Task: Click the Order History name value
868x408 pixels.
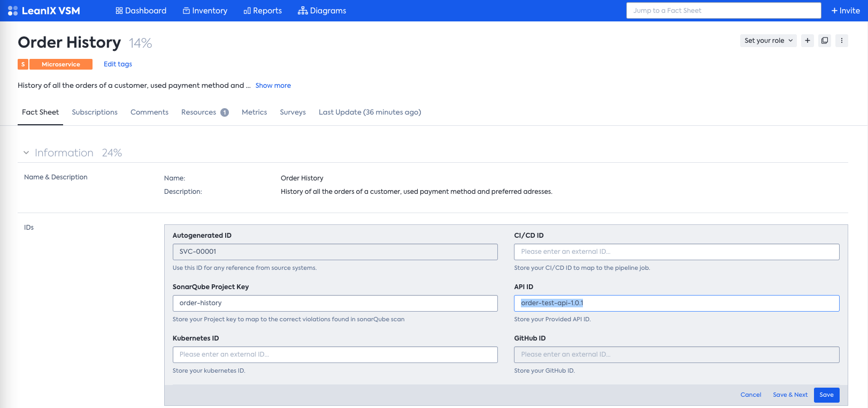Action: tap(302, 178)
